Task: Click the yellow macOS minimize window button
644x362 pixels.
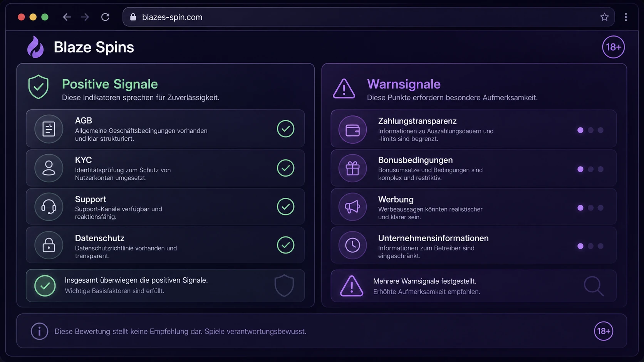Action: (33, 17)
